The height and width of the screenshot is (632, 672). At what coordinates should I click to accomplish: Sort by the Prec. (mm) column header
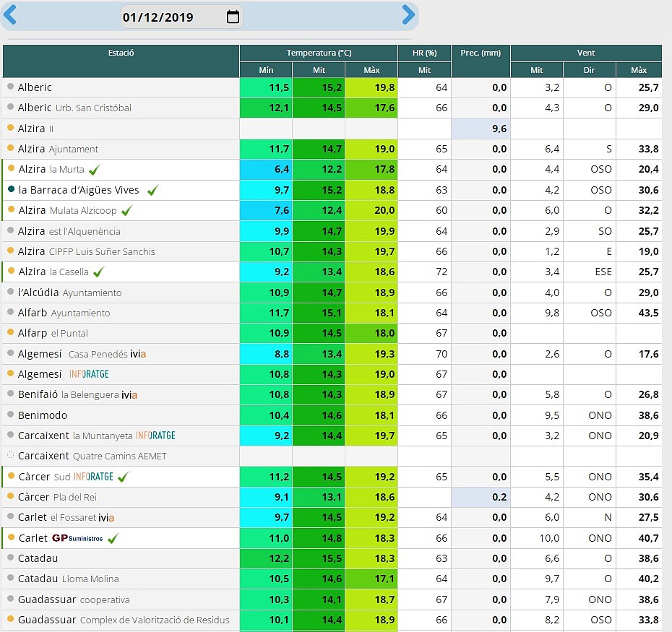click(481, 61)
